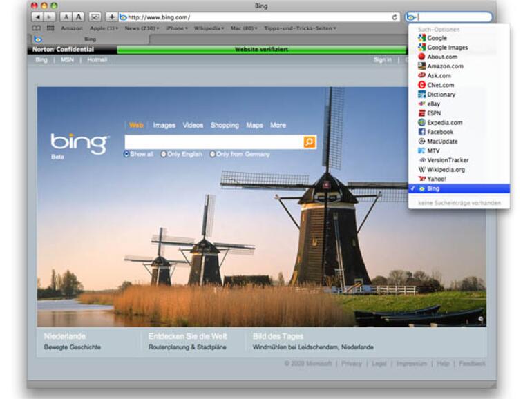Open the Hotmail link in the header
The image size is (532, 399).
(97, 59)
